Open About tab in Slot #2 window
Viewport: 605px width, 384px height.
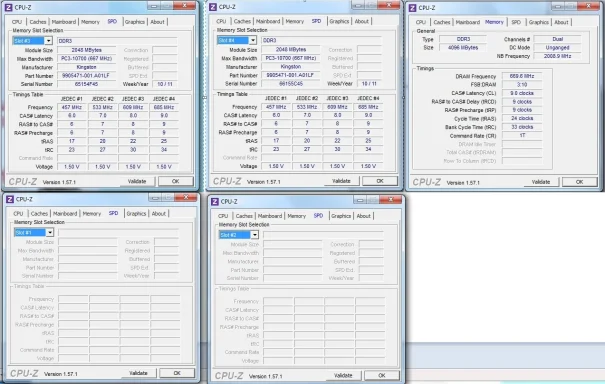pos(363,216)
